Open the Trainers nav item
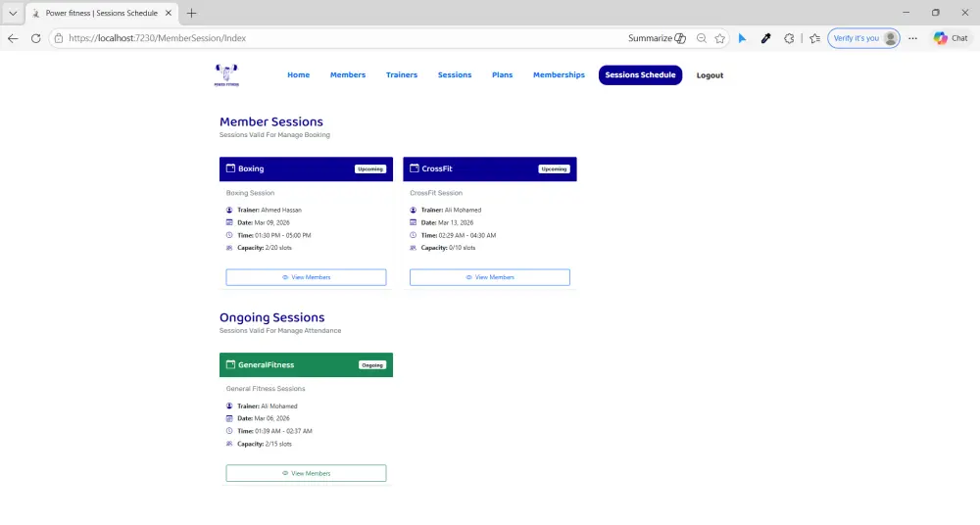Image resolution: width=980 pixels, height=525 pixels. [401, 75]
